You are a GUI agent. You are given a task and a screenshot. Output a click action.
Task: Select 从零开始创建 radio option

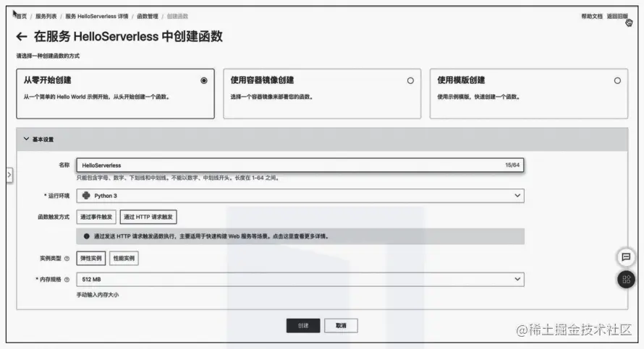pos(204,81)
